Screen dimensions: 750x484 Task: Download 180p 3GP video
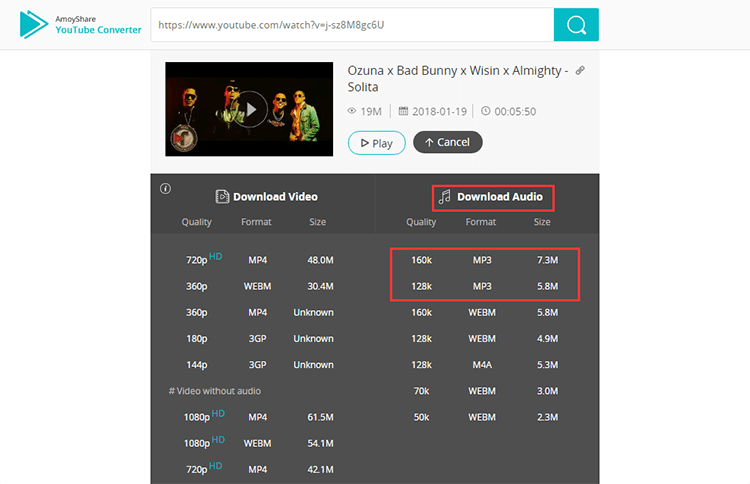260,339
